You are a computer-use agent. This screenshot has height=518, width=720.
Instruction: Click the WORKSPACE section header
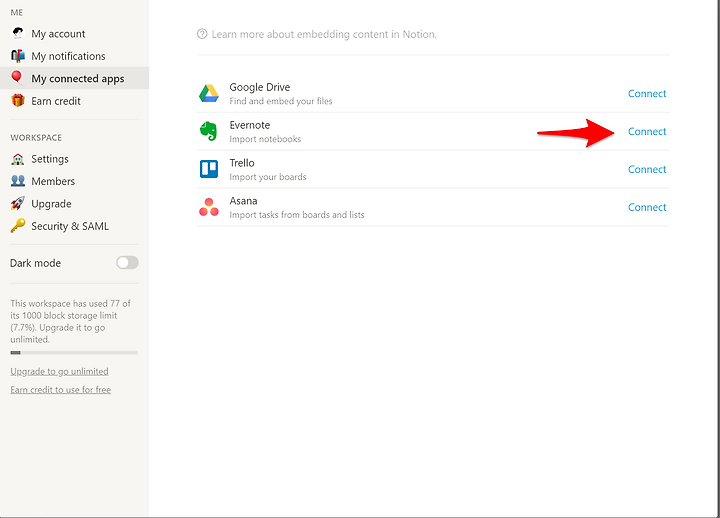tap(36, 138)
